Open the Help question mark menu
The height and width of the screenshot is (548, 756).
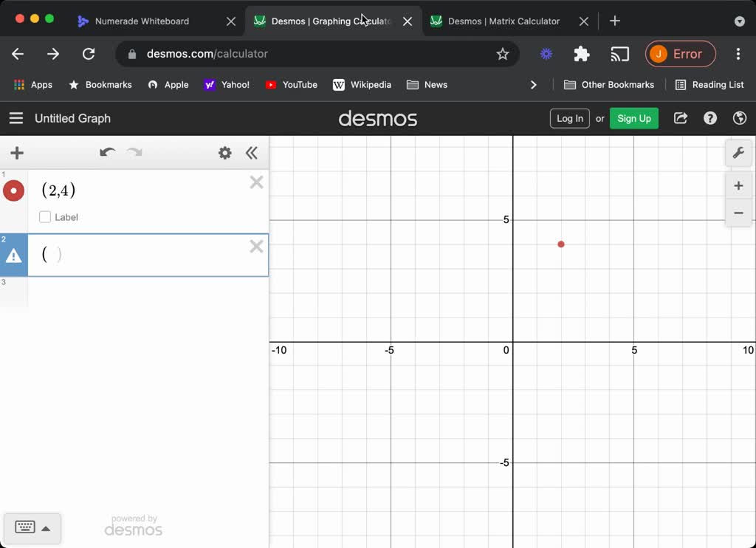click(x=710, y=118)
